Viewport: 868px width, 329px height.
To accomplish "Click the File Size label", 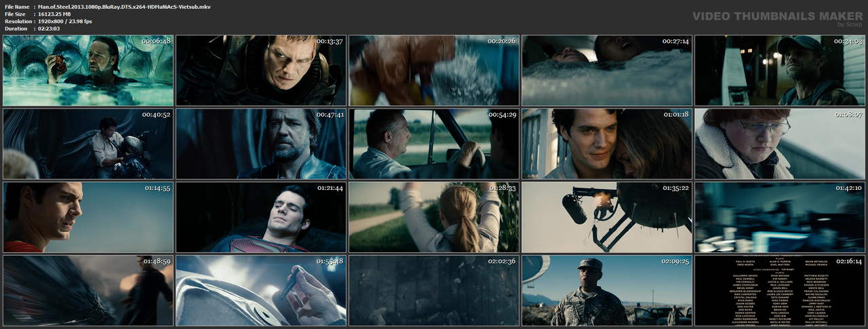I will pyautogui.click(x=15, y=14).
